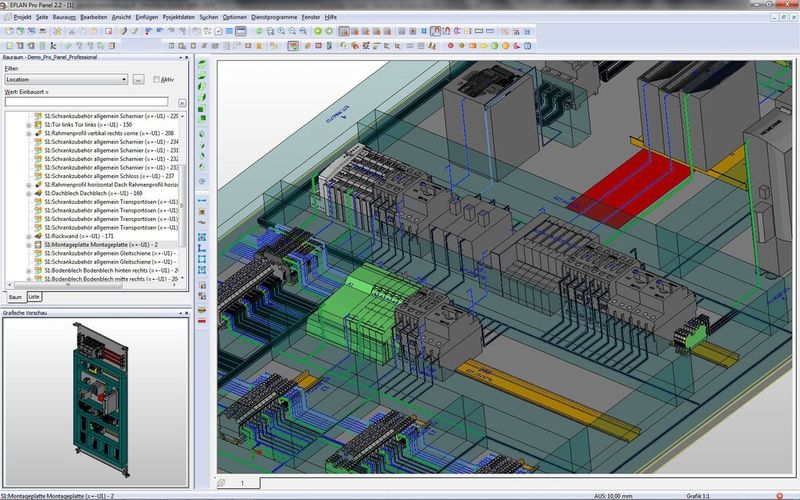Expand the Tür links tree node

(28, 124)
